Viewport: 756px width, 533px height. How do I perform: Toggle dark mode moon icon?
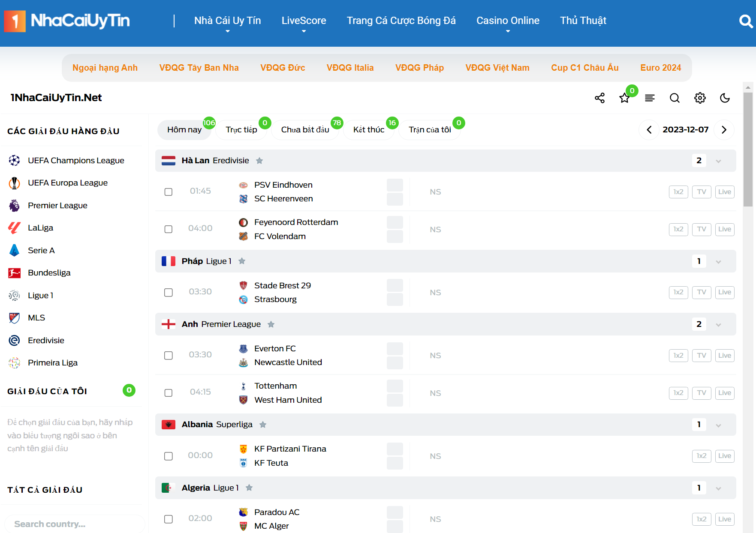coord(725,98)
